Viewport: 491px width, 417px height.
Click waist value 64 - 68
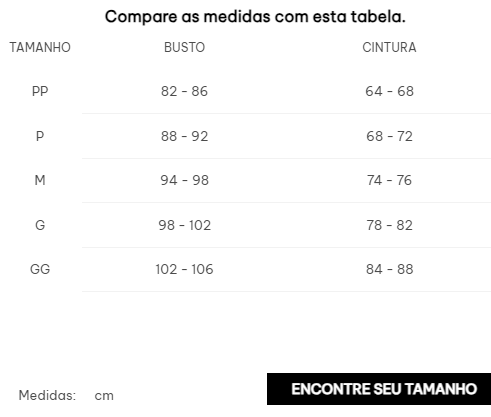click(x=389, y=91)
